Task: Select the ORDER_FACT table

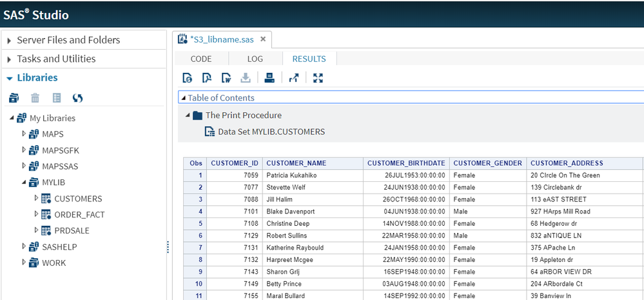Action: (79, 215)
